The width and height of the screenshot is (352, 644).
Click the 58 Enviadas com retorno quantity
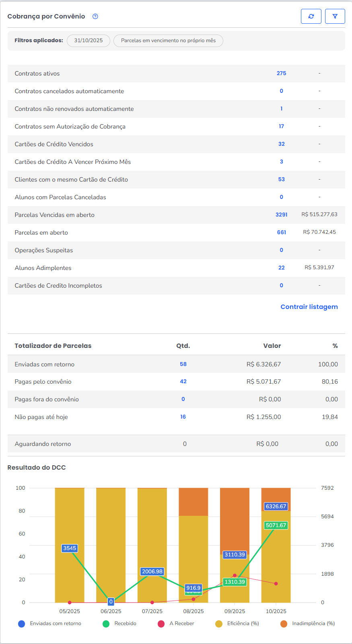(183, 364)
